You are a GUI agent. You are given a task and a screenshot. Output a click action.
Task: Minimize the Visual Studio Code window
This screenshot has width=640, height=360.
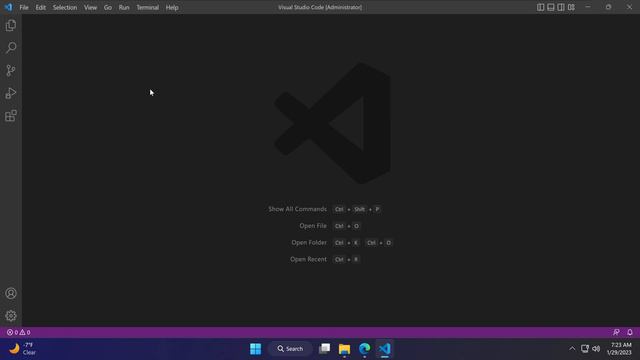click(x=588, y=7)
